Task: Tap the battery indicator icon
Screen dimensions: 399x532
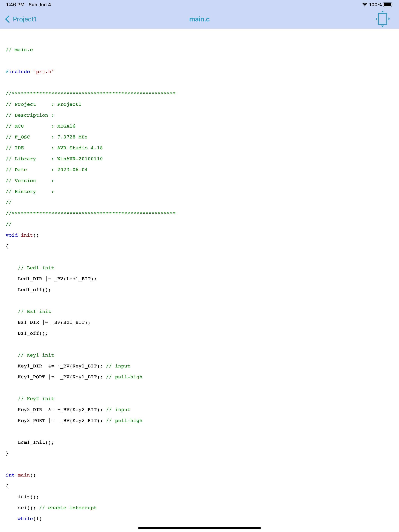Action: pyautogui.click(x=388, y=4)
